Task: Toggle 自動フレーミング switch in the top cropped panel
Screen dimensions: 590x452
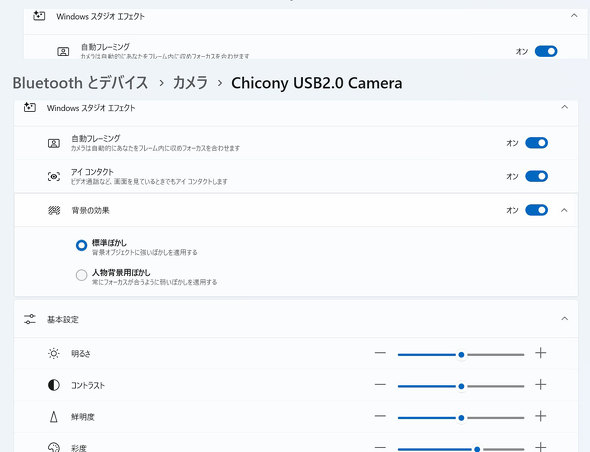Action: 546,51
